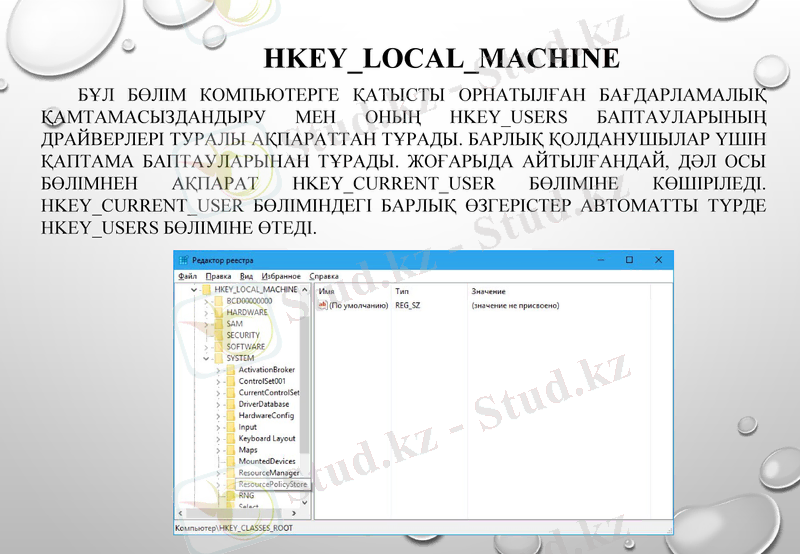Select the CurrentControlSet key label
The height and width of the screenshot is (554, 800).
click(269, 393)
